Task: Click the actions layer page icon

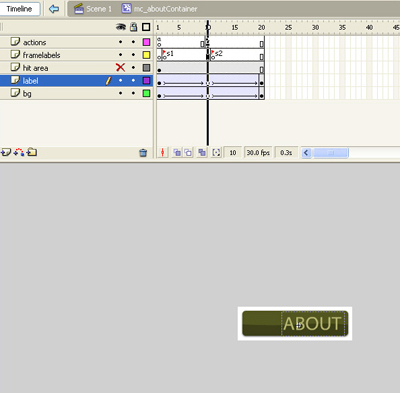Action: (15, 41)
